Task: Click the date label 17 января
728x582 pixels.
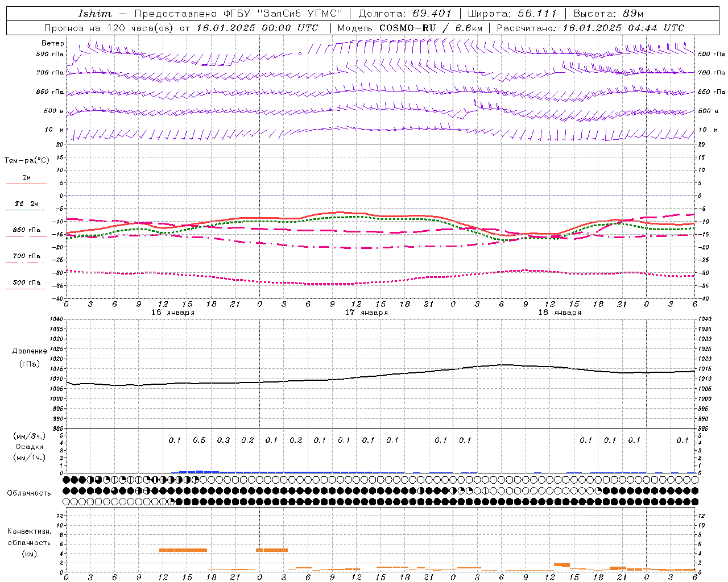Action: pyautogui.click(x=366, y=313)
